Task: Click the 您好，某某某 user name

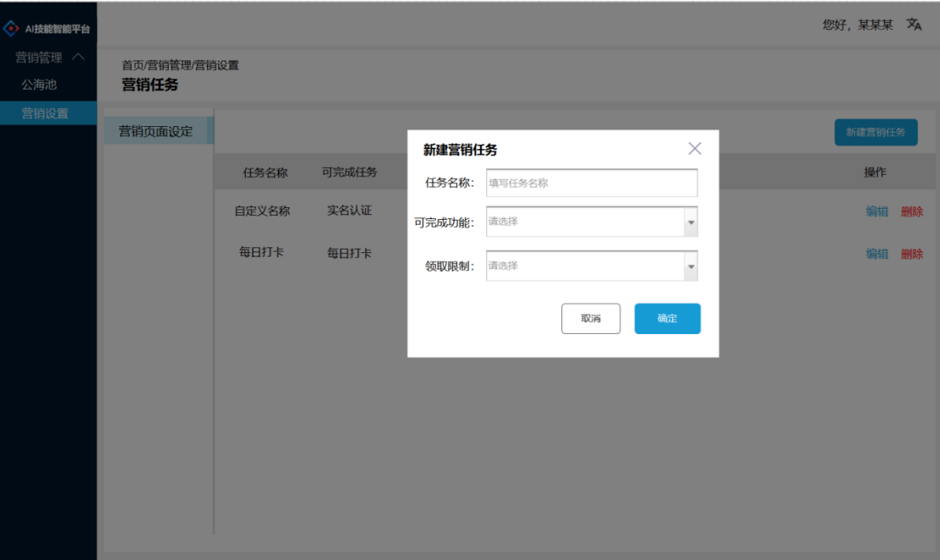Action: point(857,26)
